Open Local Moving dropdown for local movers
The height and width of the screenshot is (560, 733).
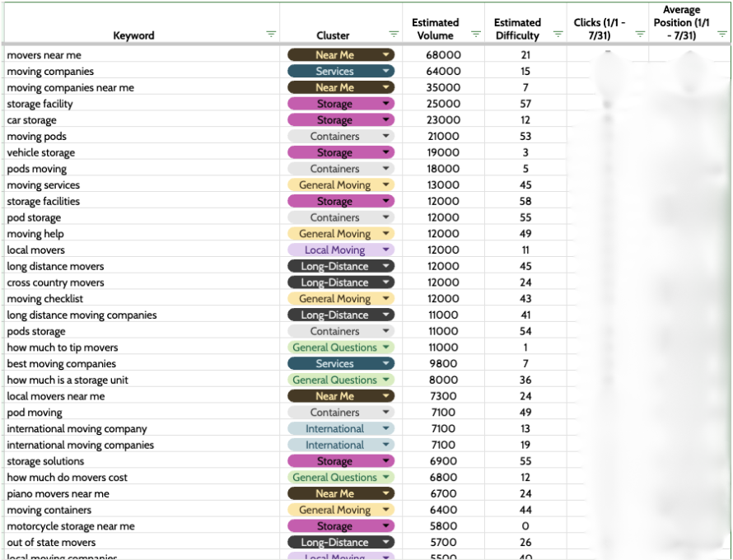point(385,250)
